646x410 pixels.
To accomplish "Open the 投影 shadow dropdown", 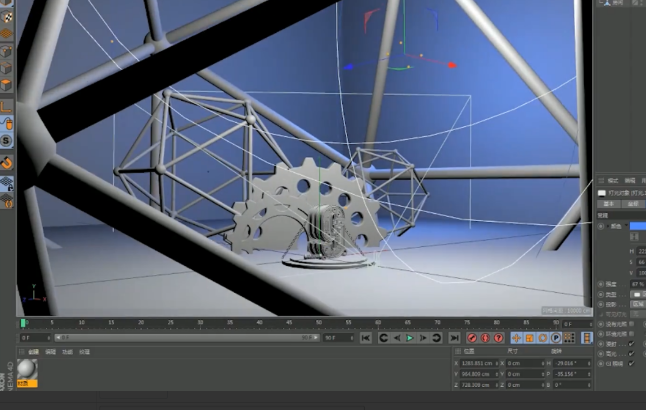I will pos(638,305).
